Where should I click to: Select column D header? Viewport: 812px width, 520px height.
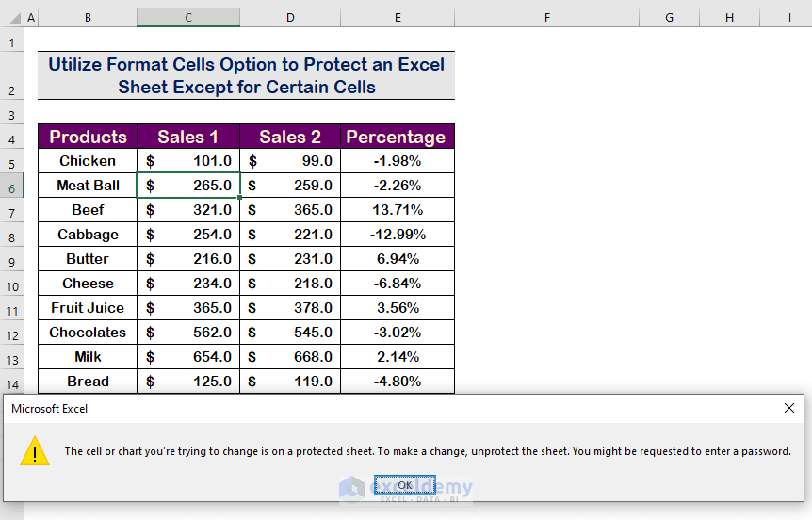pos(290,17)
